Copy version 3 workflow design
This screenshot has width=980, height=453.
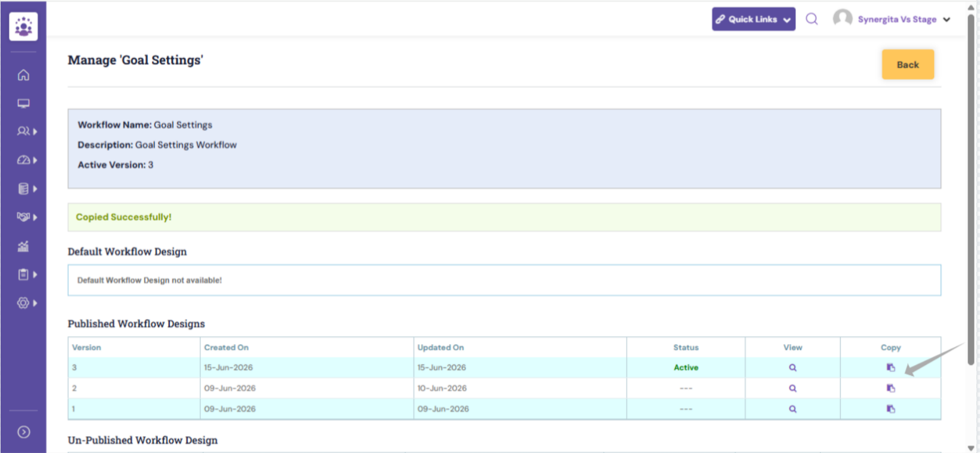coord(891,367)
